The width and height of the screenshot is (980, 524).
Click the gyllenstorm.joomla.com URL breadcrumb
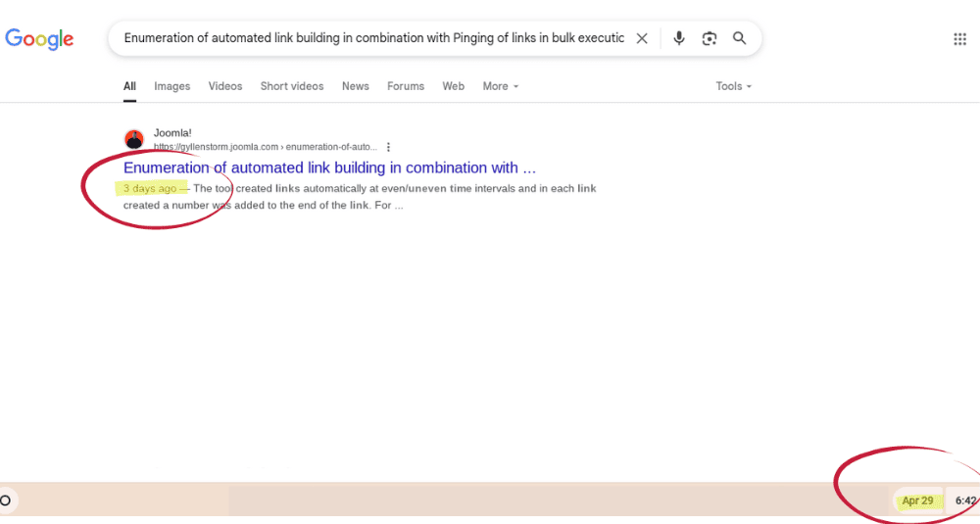pyautogui.click(x=266, y=147)
